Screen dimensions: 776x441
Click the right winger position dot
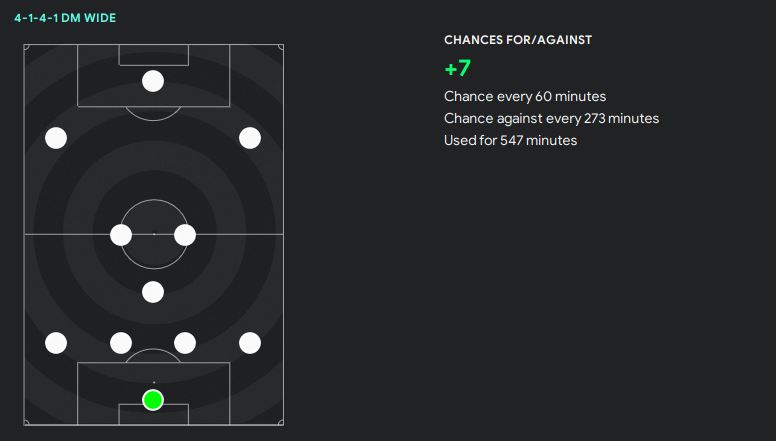pos(250,138)
